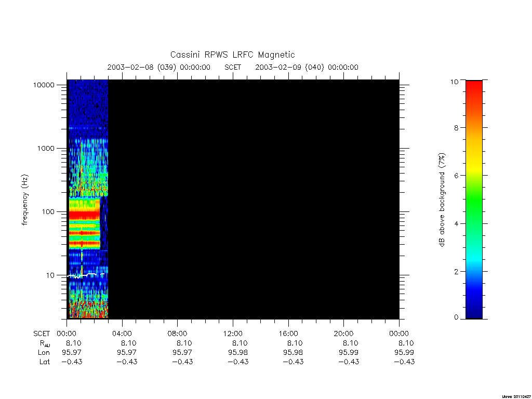This screenshot has width=532, height=399.
Task: Click the "SCET" label between the two dates
Action: coord(233,67)
